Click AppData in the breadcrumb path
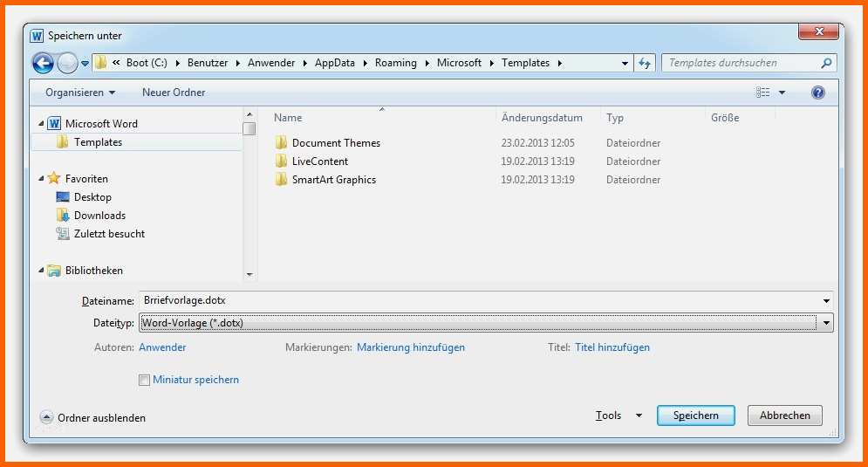Image resolution: width=868 pixels, height=467 pixels. click(335, 63)
